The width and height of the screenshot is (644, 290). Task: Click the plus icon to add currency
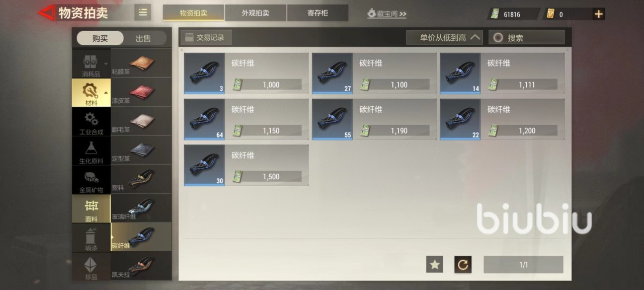pos(598,14)
